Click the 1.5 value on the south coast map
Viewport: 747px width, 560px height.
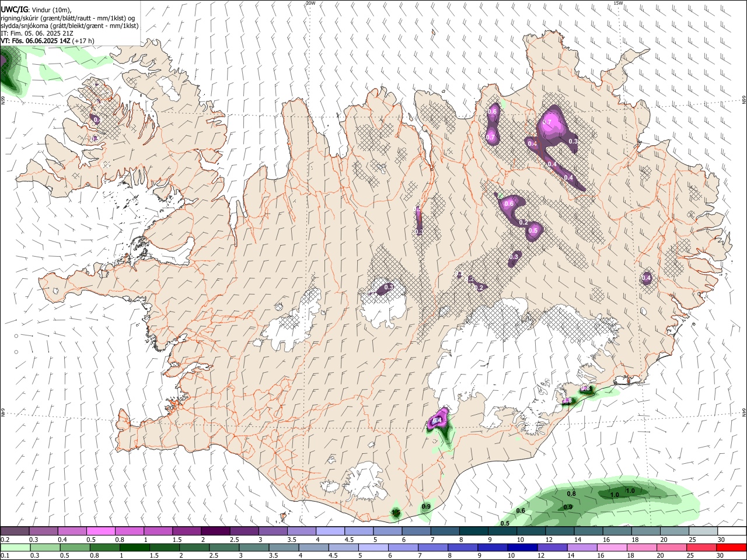[x=396, y=513]
